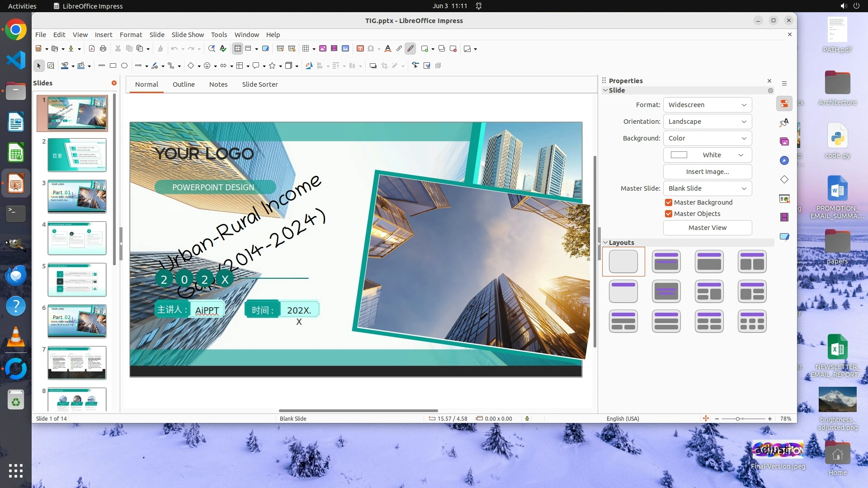Toggle the Show Draw Functions button

click(410, 49)
